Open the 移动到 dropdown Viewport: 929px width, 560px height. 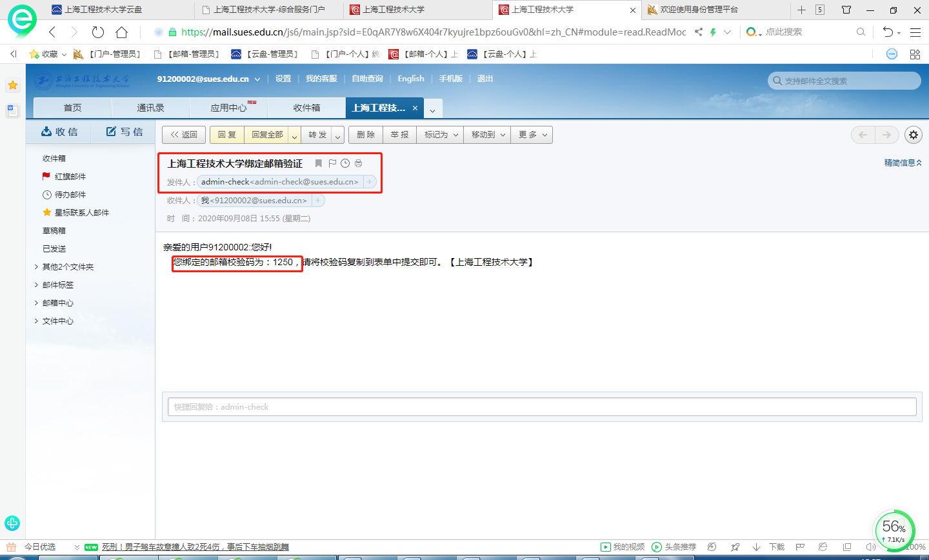coord(487,135)
